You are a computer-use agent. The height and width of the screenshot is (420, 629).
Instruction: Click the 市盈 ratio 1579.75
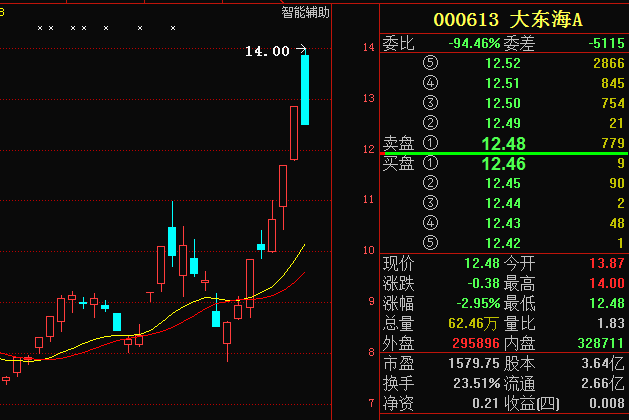(474, 363)
